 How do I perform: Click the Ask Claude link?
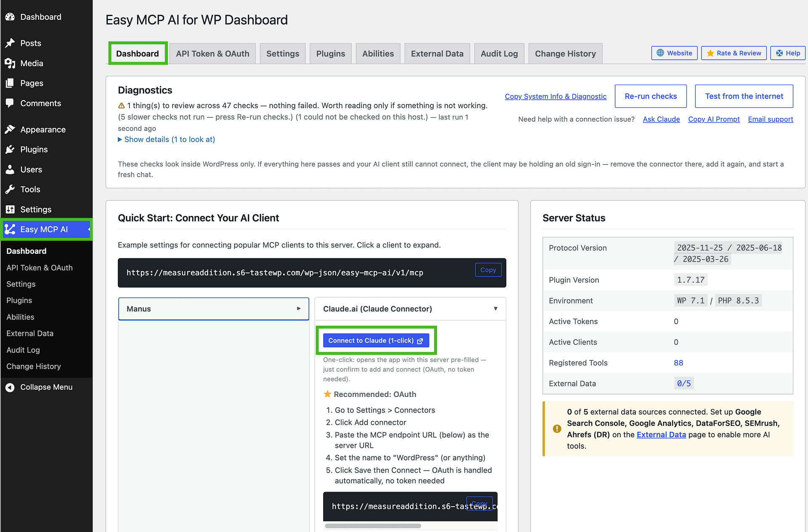[x=661, y=119]
